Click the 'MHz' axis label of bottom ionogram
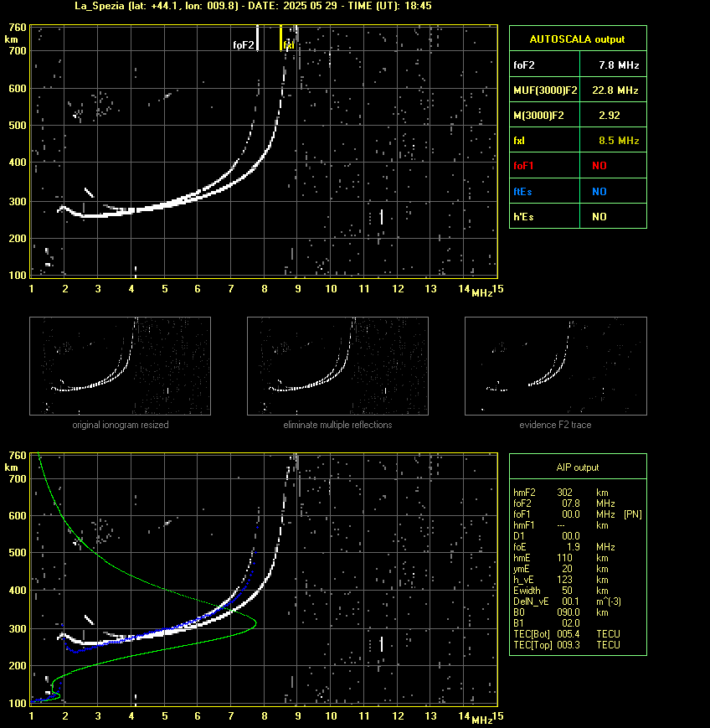This screenshot has width=710, height=728. click(481, 720)
